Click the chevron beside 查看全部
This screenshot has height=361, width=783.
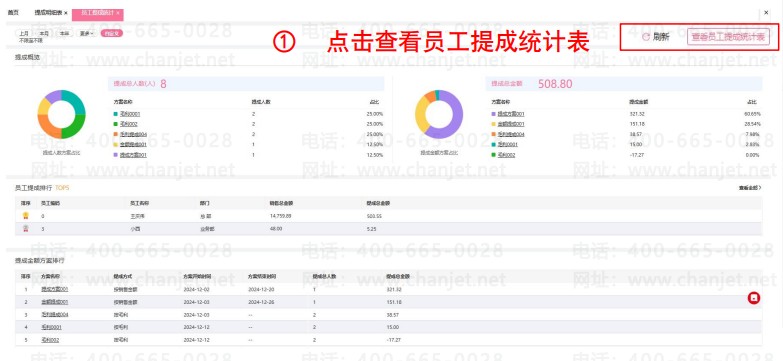[x=760, y=188]
